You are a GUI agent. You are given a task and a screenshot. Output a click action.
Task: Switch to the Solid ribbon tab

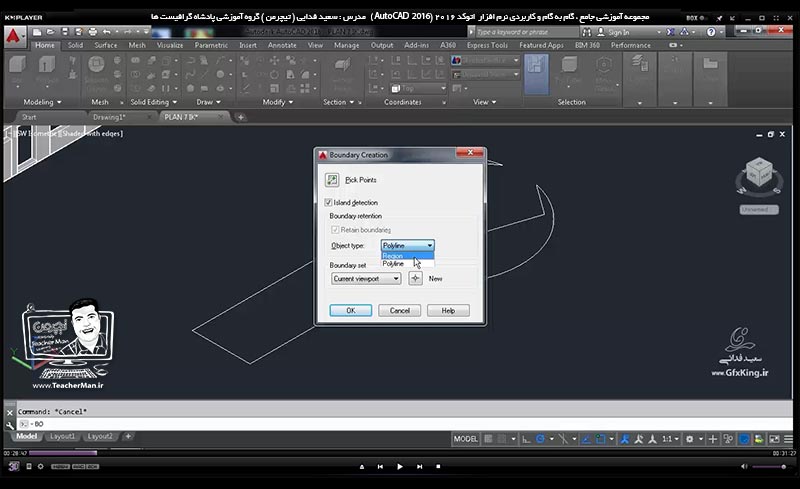click(x=75, y=45)
